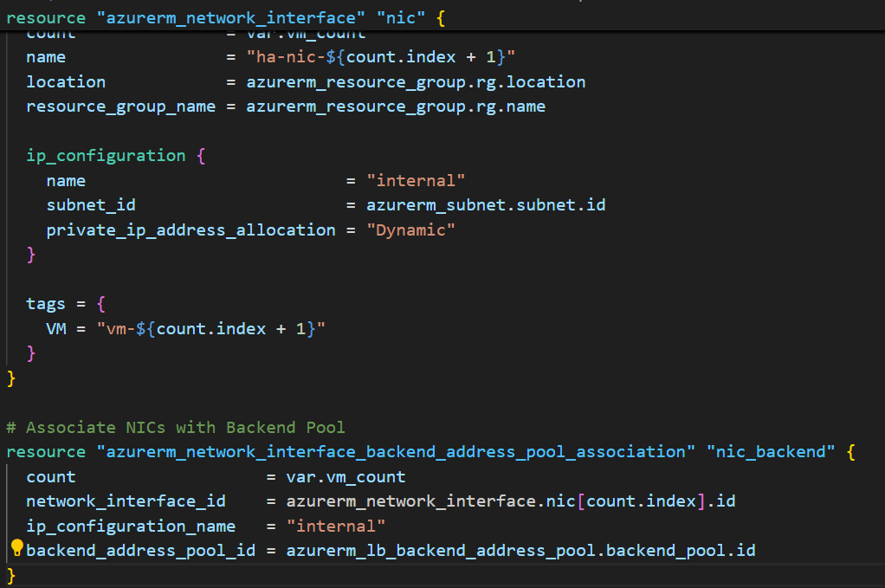Click azurerm_resource_group.rg.location reference
Image resolution: width=885 pixels, height=588 pixels.
coord(416,82)
